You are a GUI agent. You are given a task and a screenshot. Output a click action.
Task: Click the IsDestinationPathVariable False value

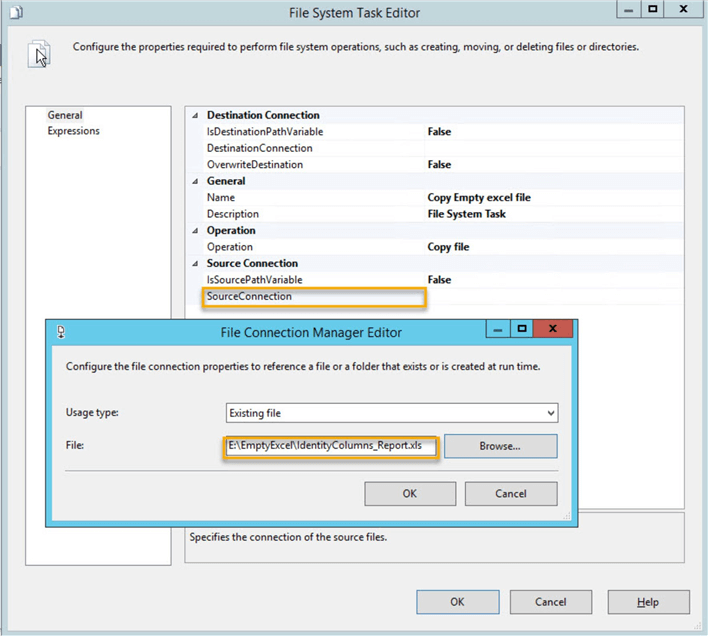tap(439, 132)
